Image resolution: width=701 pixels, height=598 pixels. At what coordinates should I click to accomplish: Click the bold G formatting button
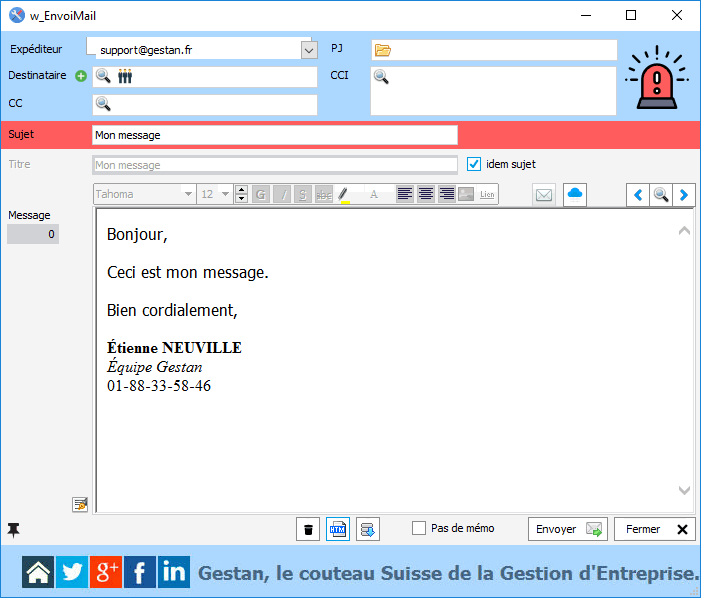coord(261,194)
